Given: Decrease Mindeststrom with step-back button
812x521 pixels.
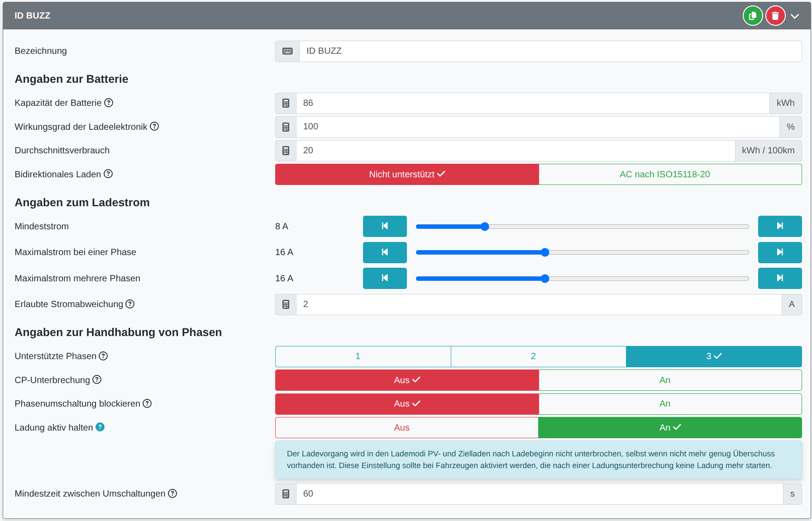Looking at the screenshot, I should pos(384,226).
